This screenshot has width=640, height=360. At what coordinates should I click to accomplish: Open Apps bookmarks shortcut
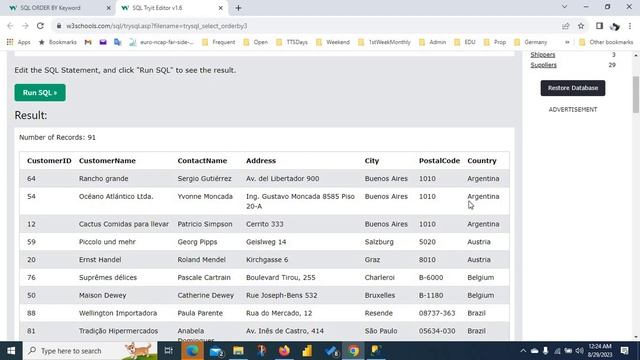point(18,42)
